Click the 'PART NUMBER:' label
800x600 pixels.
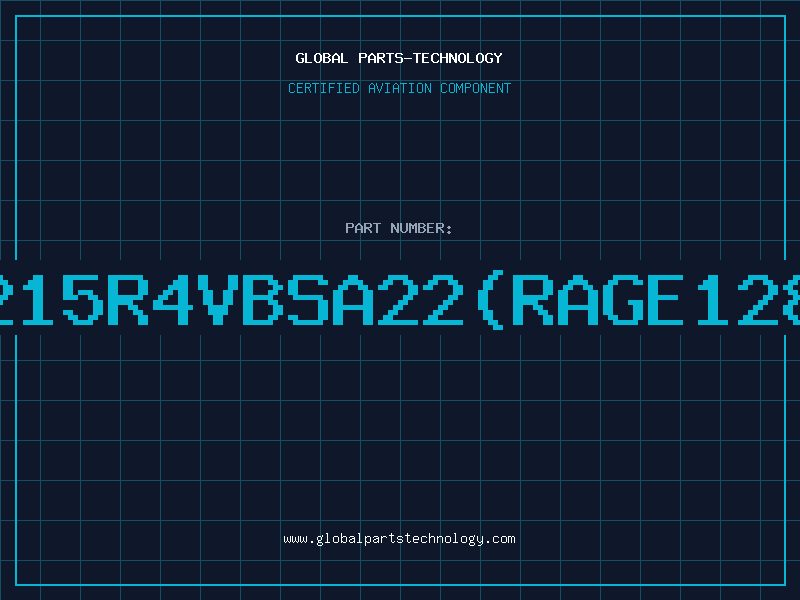399,228
